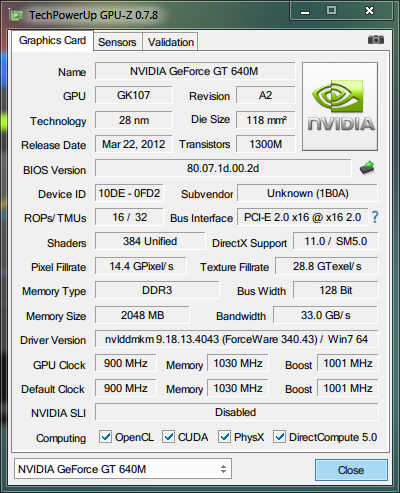Click the Driver Version field nvlddmkm 9.18.13.4043

(x=237, y=339)
